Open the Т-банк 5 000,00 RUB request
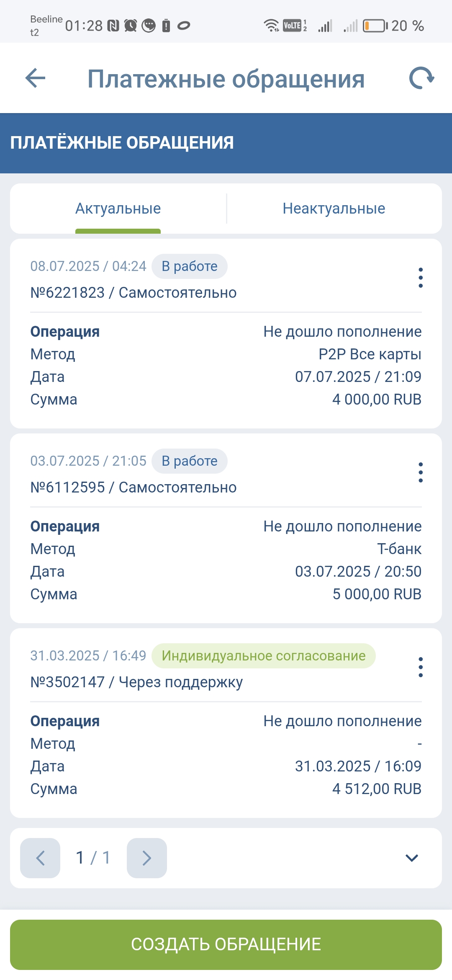This screenshot has height=980, width=452. [226, 560]
